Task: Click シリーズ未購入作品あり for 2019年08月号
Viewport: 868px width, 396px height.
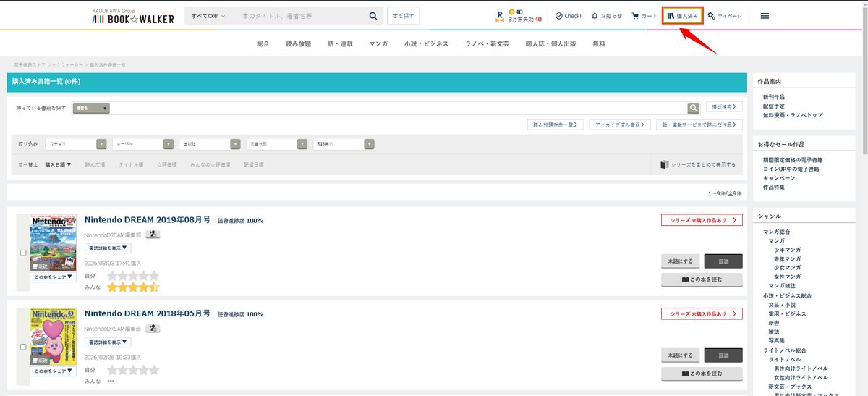Action: (x=702, y=220)
